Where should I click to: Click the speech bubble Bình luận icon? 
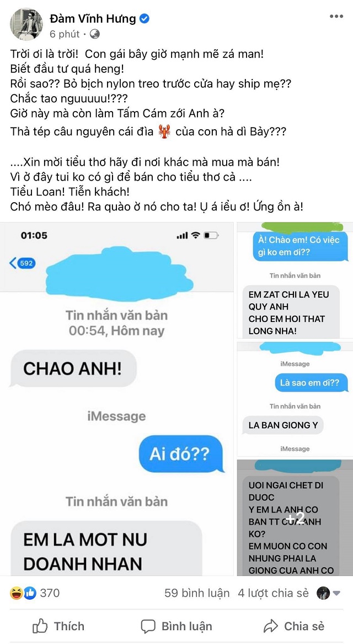(x=148, y=626)
